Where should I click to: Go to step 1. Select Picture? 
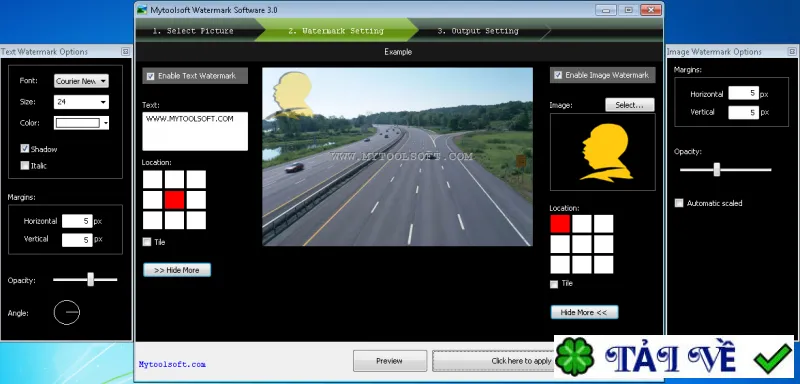pyautogui.click(x=193, y=31)
